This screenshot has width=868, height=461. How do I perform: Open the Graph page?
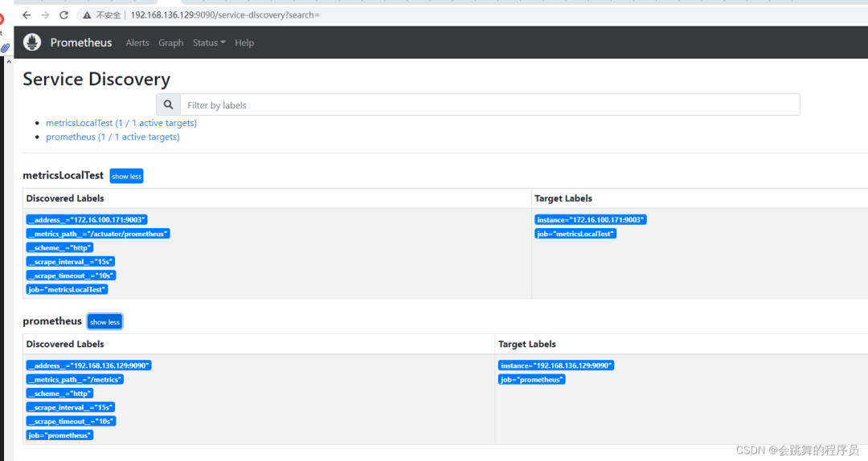pos(170,43)
